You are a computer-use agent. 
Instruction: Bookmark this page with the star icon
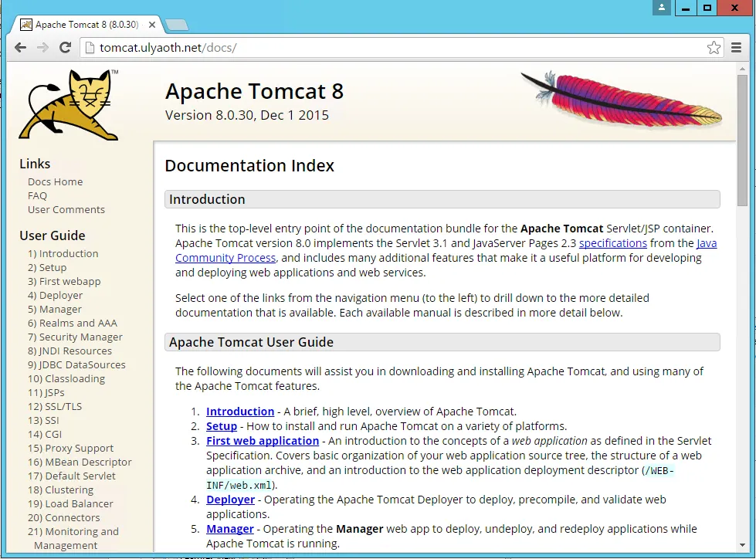coord(714,48)
